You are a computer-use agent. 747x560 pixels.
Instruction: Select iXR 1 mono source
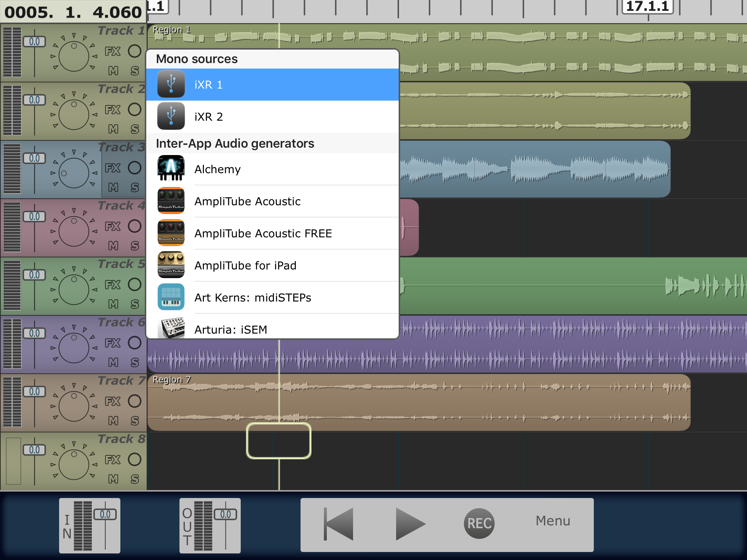[272, 85]
